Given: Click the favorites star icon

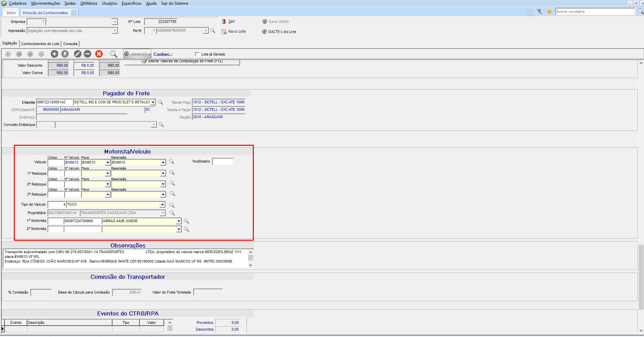Looking at the screenshot, I should coord(549,12).
